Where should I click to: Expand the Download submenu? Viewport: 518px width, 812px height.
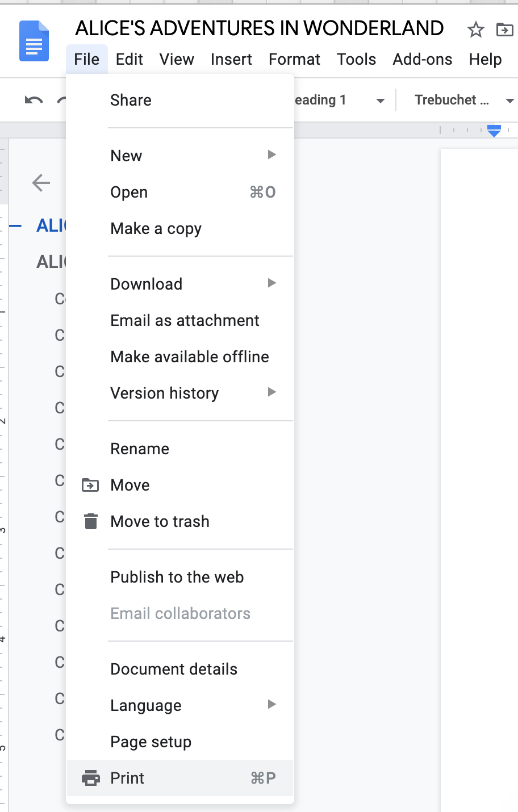pos(271,283)
